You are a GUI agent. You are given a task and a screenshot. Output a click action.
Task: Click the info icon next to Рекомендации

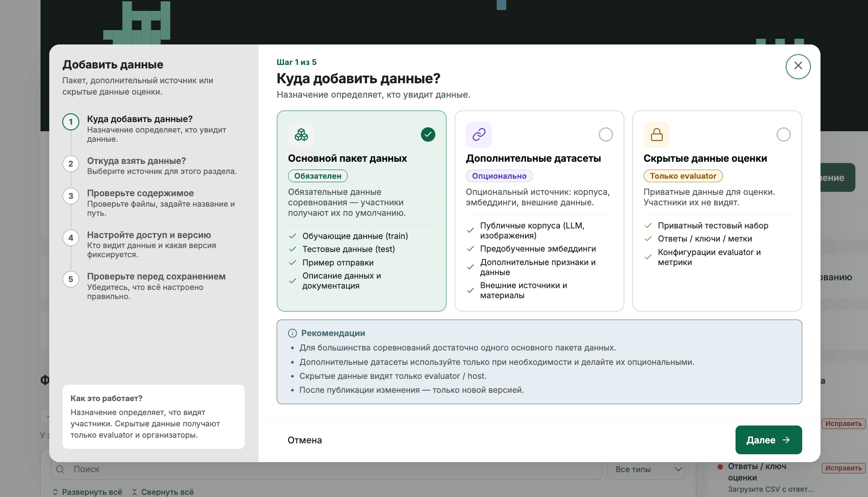point(292,333)
